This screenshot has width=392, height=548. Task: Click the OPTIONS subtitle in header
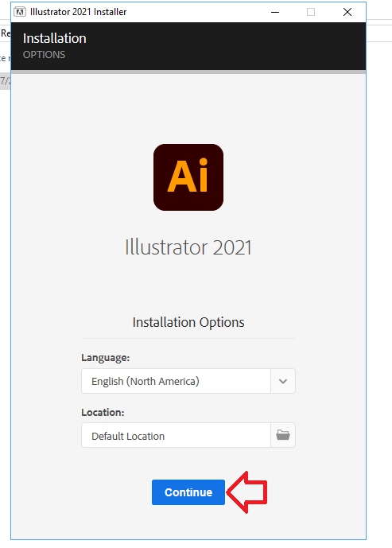[x=44, y=55]
